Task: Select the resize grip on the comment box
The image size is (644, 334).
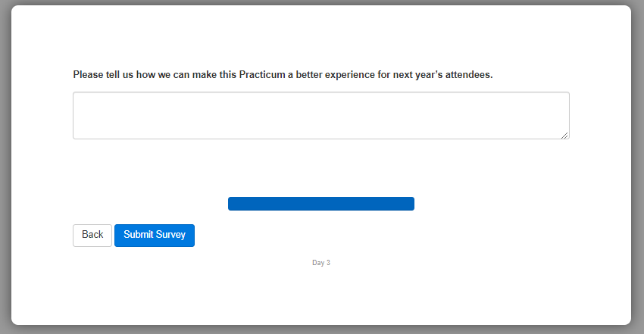Action: (564, 135)
